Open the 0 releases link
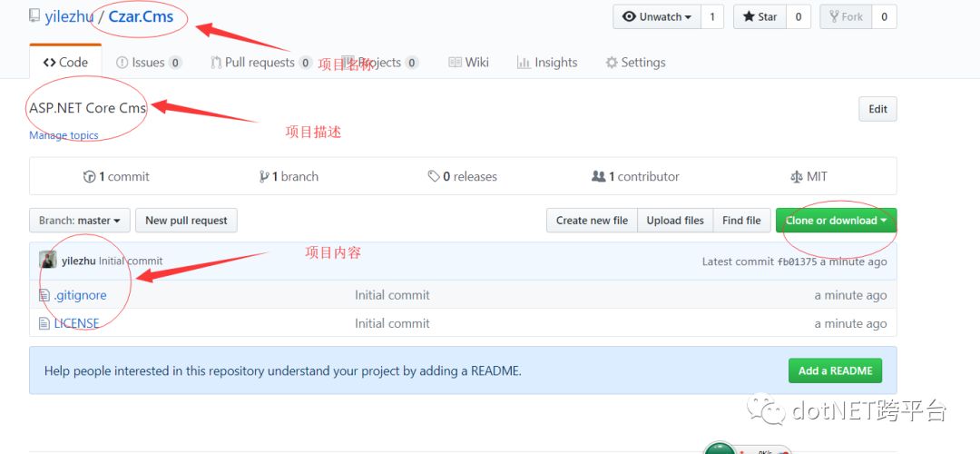 click(x=463, y=177)
